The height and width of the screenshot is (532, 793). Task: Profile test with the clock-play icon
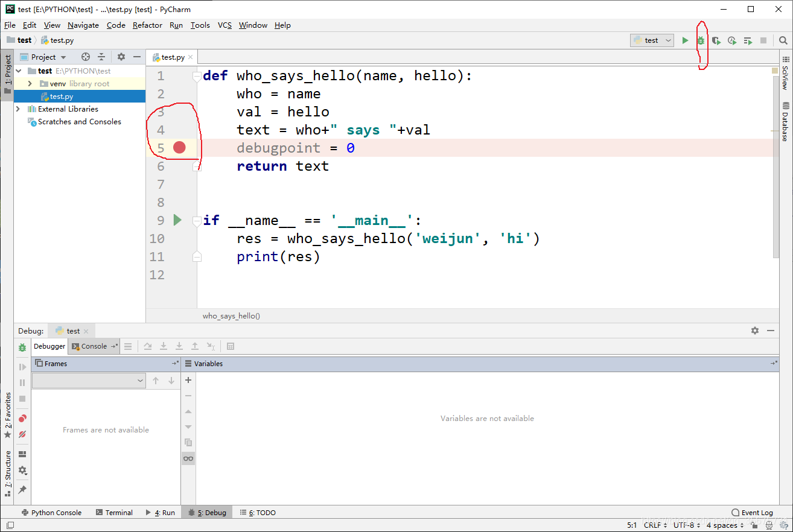click(732, 40)
